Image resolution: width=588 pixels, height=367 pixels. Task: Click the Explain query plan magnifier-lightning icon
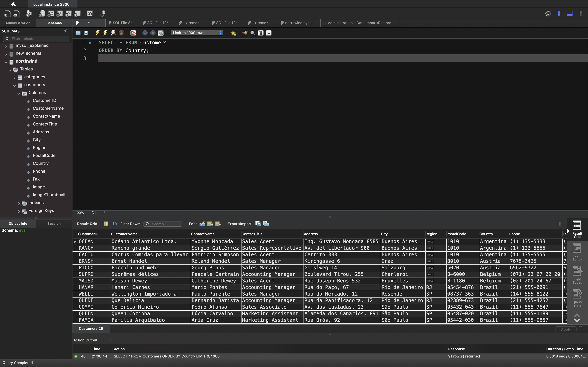click(113, 33)
